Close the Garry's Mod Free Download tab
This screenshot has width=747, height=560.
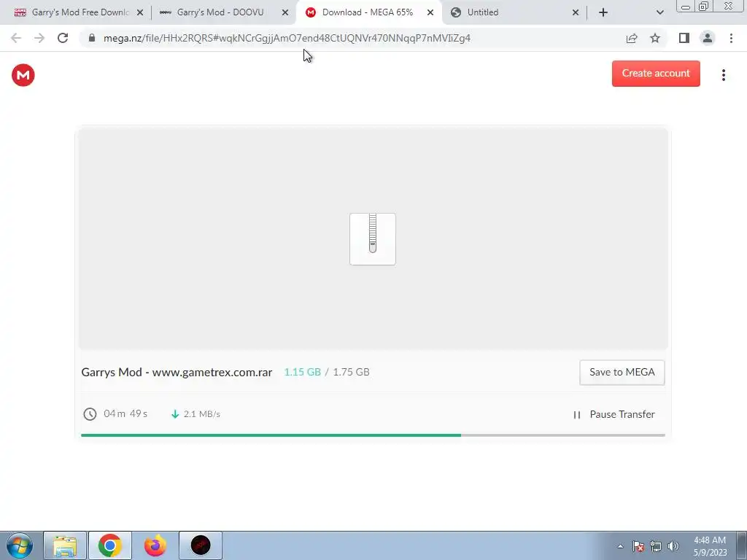(x=140, y=13)
